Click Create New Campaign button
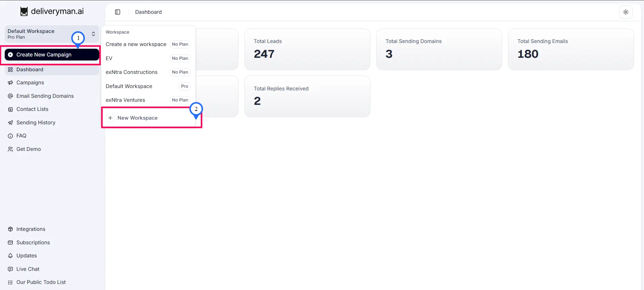The height and width of the screenshot is (290, 644). [52, 55]
